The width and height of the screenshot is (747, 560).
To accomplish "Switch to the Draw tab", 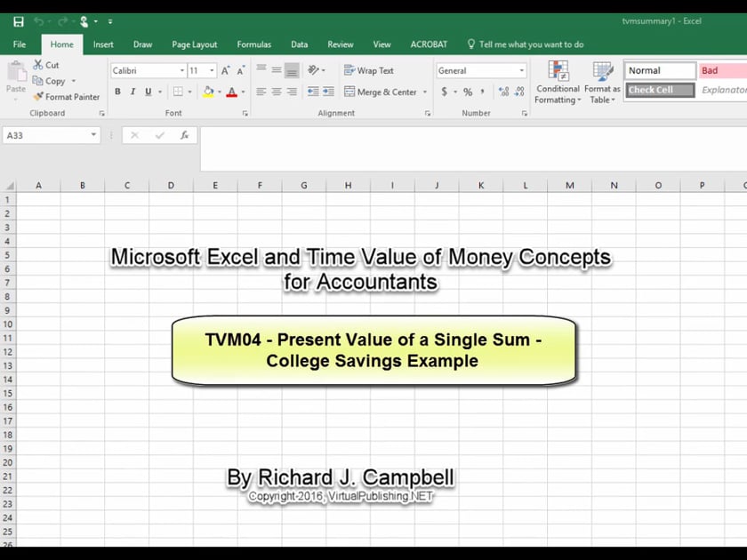I will (x=142, y=44).
